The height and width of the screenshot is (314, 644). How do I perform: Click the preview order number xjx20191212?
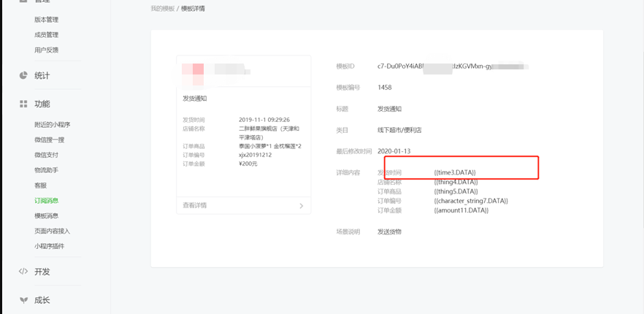[x=255, y=155]
